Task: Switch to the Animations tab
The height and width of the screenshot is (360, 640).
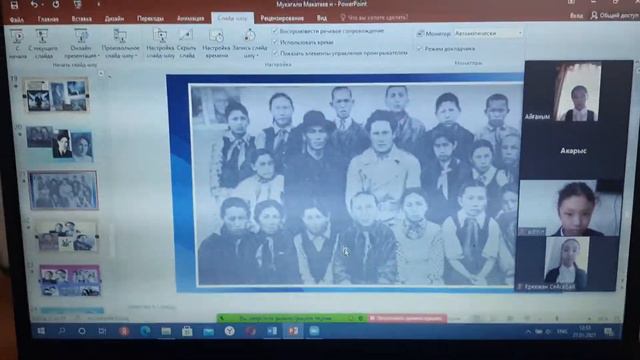Action: point(191,19)
